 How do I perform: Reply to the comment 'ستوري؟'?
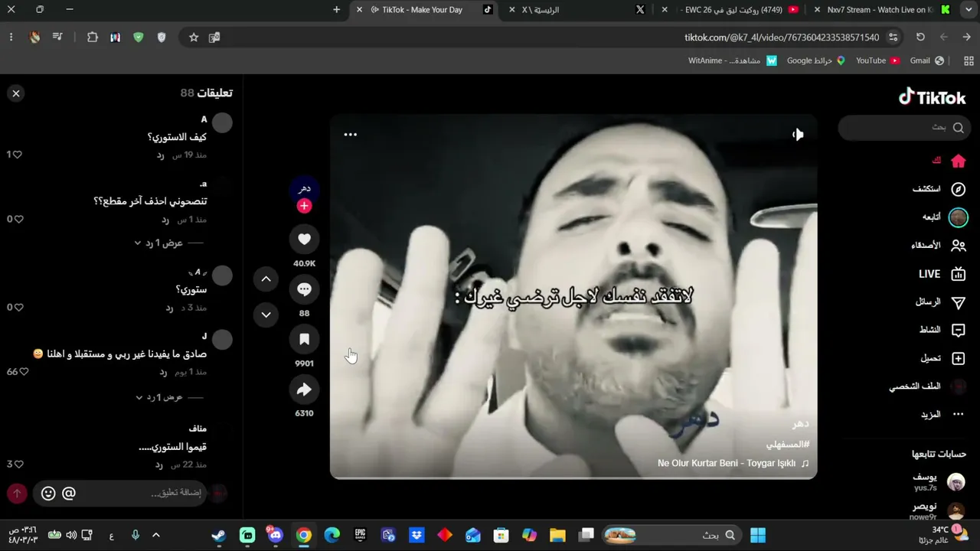(169, 308)
